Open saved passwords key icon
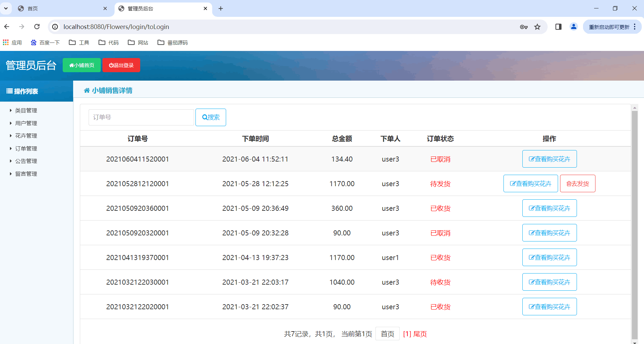The image size is (644, 344). 524,27
